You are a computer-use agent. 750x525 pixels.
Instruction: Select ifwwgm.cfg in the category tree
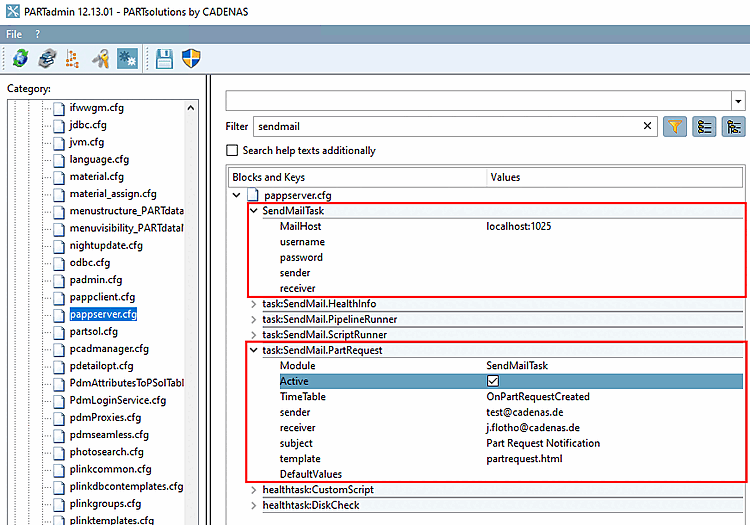click(97, 108)
